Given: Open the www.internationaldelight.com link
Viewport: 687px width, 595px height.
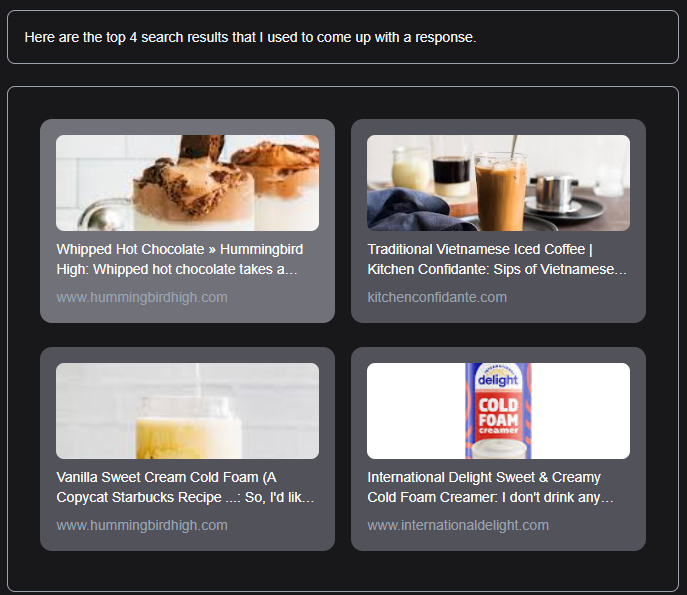Looking at the screenshot, I should click(458, 525).
